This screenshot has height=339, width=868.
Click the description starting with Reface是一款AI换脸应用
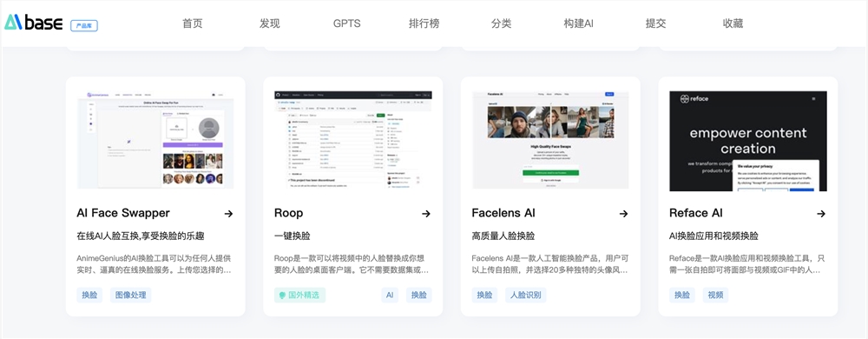(746, 264)
